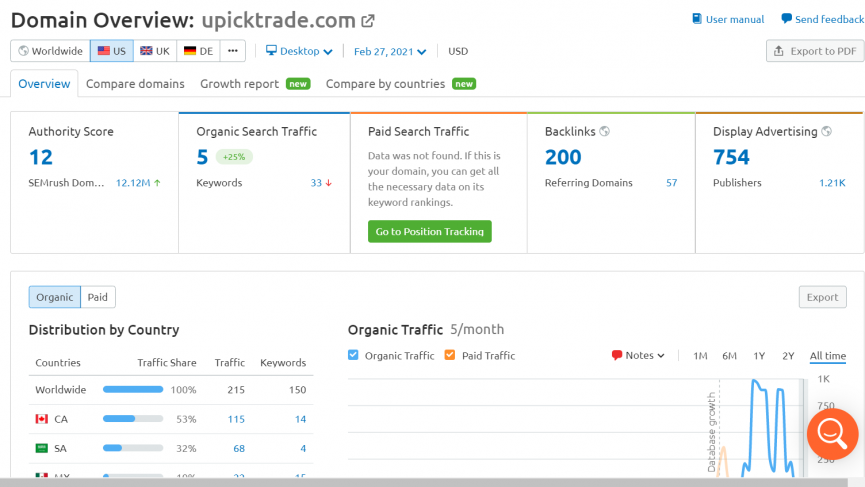Click the Worldwide traffic share bar
Screen dimensions: 865x487
pos(133,389)
